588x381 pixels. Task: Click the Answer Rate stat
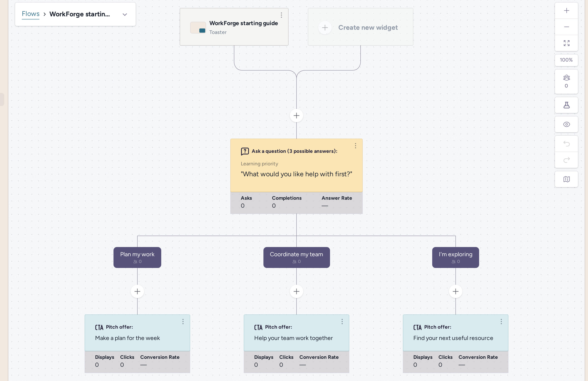pos(337,202)
